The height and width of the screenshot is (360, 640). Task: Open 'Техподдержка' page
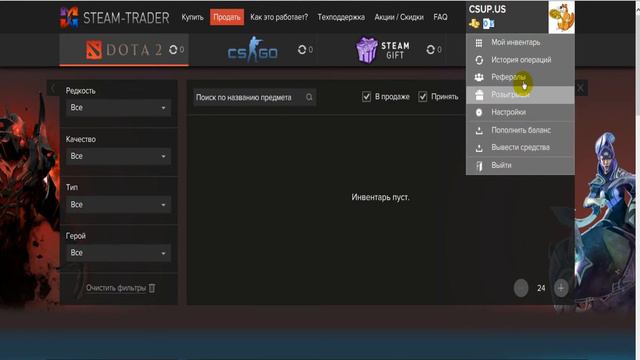pyautogui.click(x=341, y=17)
